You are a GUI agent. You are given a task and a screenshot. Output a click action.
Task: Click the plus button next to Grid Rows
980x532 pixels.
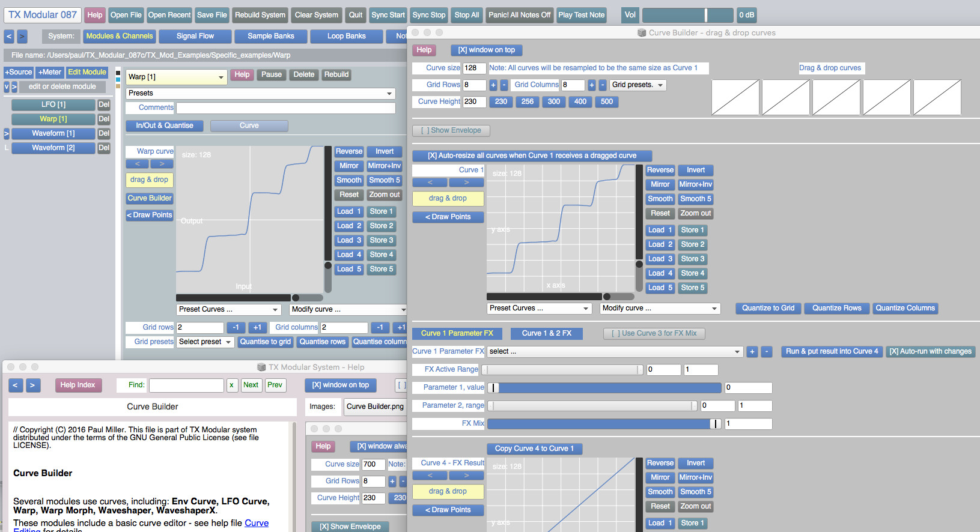click(493, 85)
